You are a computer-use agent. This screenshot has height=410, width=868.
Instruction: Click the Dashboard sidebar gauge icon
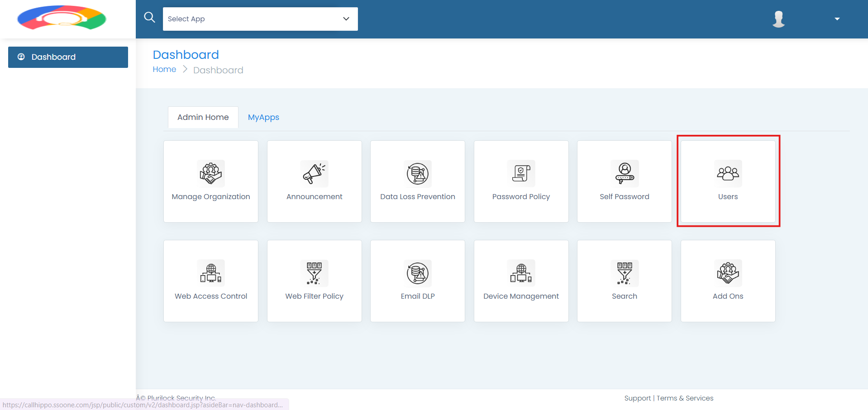click(21, 57)
